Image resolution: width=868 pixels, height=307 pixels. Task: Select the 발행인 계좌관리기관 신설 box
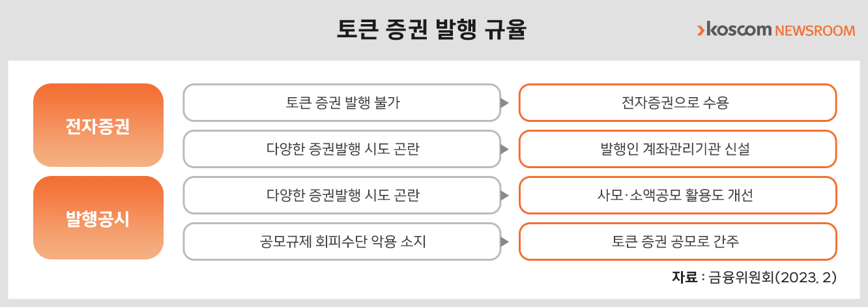coord(678,149)
